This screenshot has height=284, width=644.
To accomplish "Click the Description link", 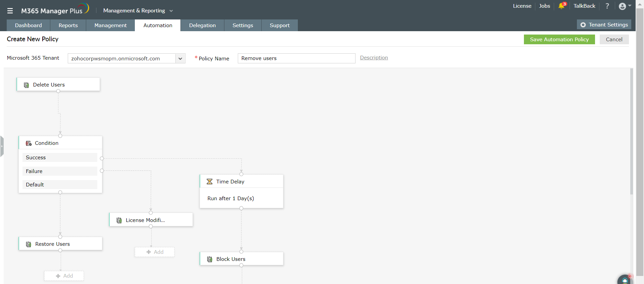I will click(374, 58).
